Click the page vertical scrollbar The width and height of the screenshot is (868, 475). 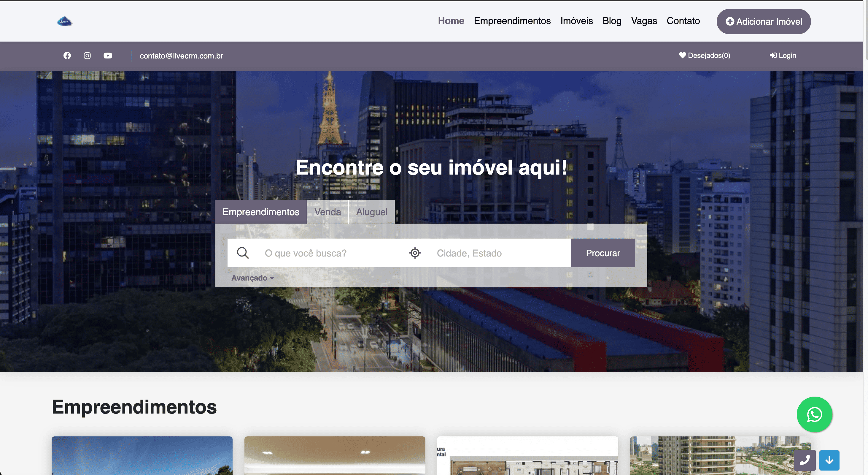[x=866, y=30]
